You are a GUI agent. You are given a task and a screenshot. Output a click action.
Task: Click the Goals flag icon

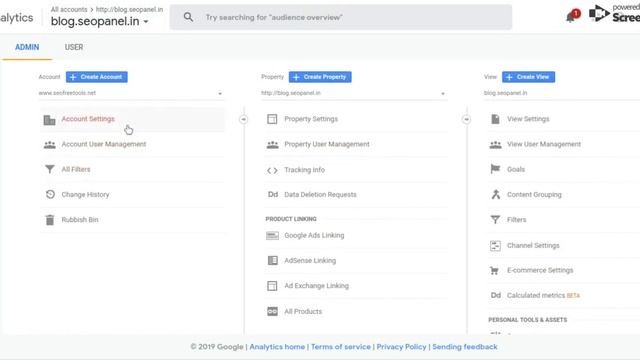495,169
